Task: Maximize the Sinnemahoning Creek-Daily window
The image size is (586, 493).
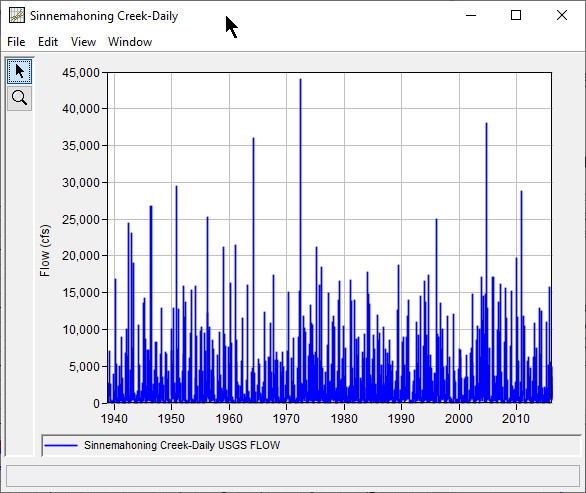Action: (516, 15)
